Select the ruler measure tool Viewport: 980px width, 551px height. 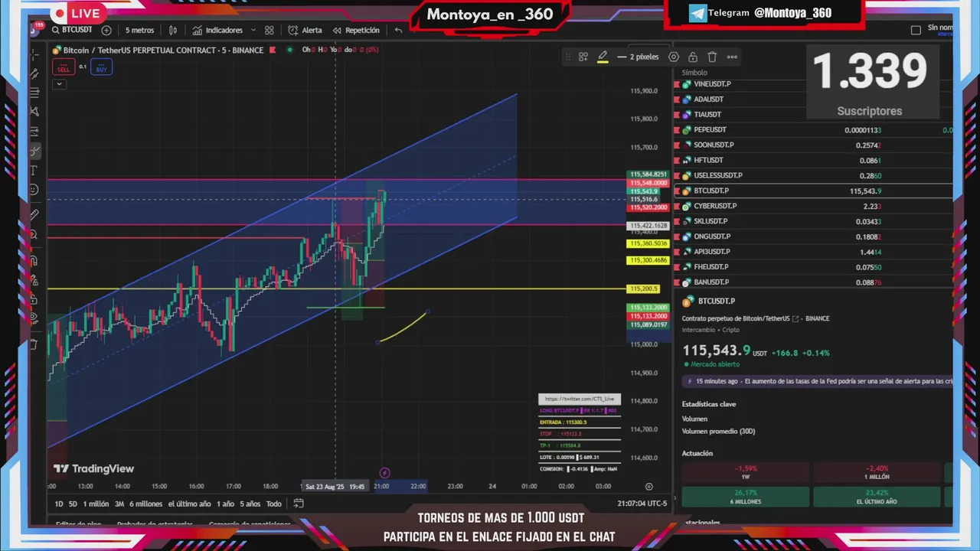pyautogui.click(x=34, y=215)
